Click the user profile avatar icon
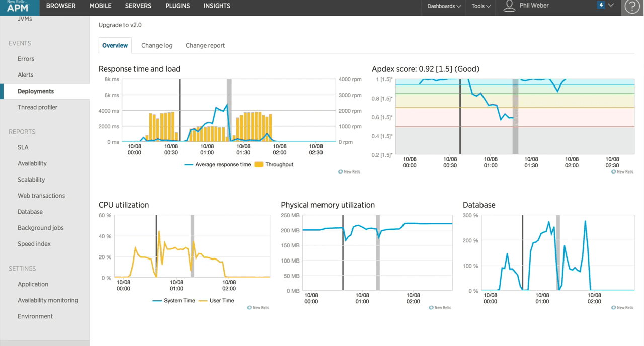This screenshot has height=346, width=644. (x=509, y=6)
